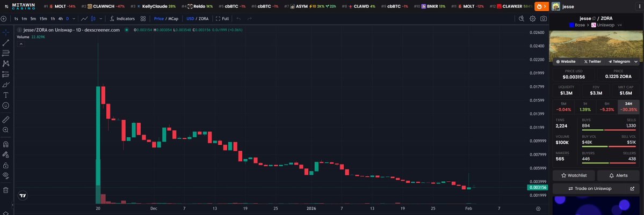Open trending token MOLT ranked #1
This screenshot has height=215, width=644.
[x=60, y=6]
